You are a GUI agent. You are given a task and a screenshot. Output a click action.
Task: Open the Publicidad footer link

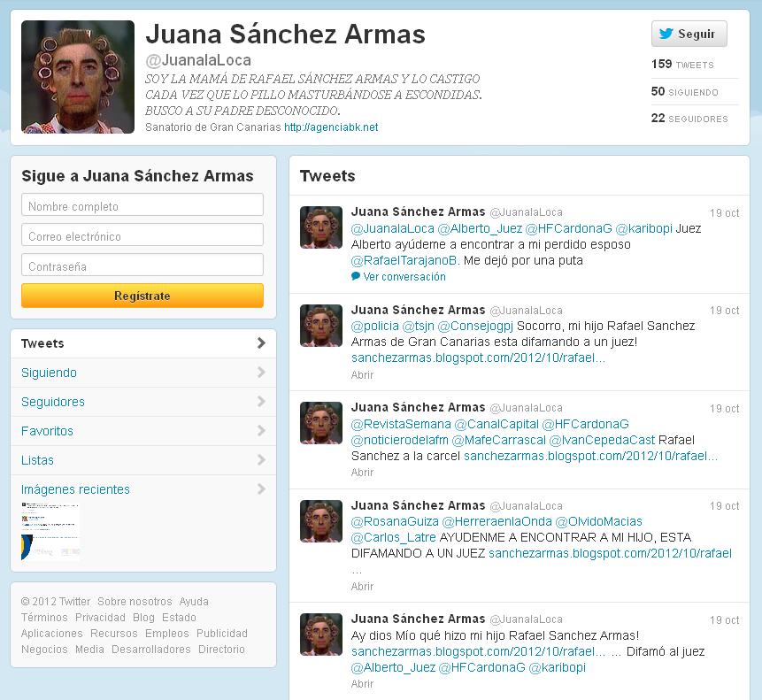222,634
